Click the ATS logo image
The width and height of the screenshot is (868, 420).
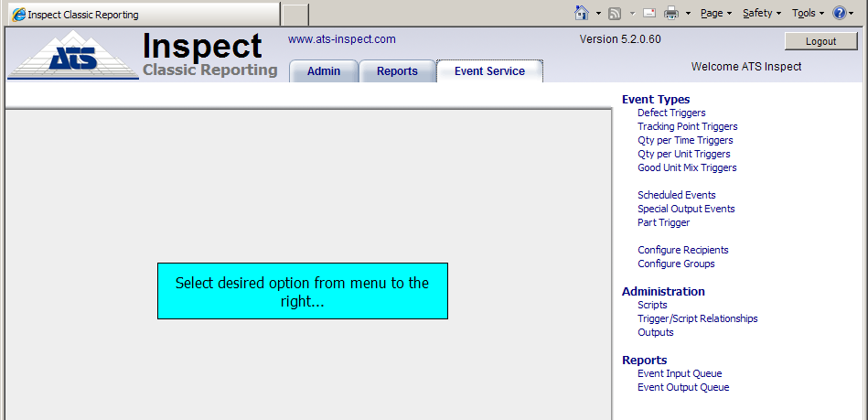[x=73, y=56]
